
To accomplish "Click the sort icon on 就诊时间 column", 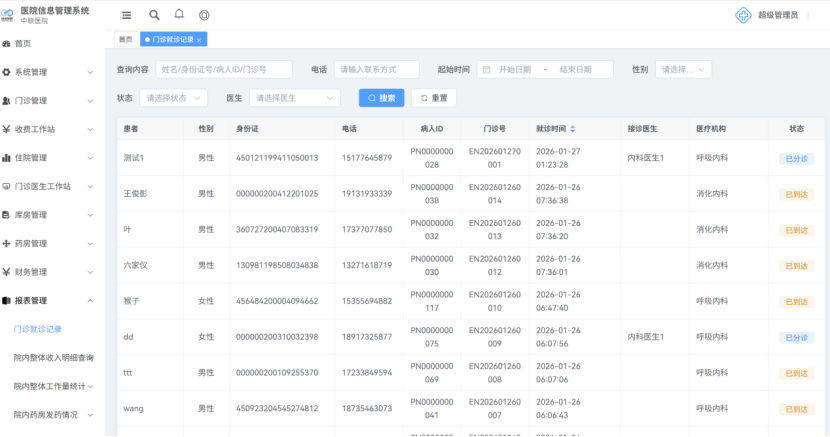I will click(573, 129).
